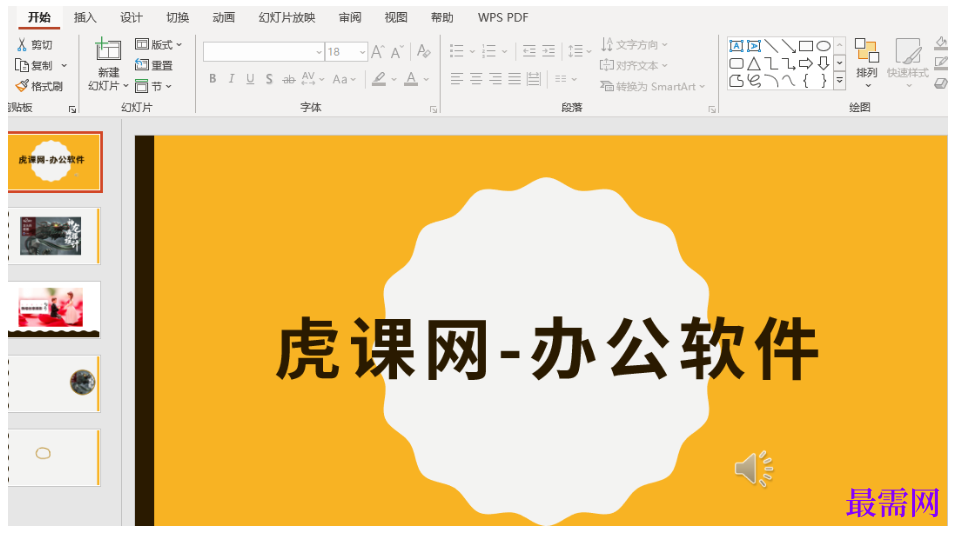Switch to the Insert (插入) tab
This screenshot has width=958, height=534.
tap(85, 17)
